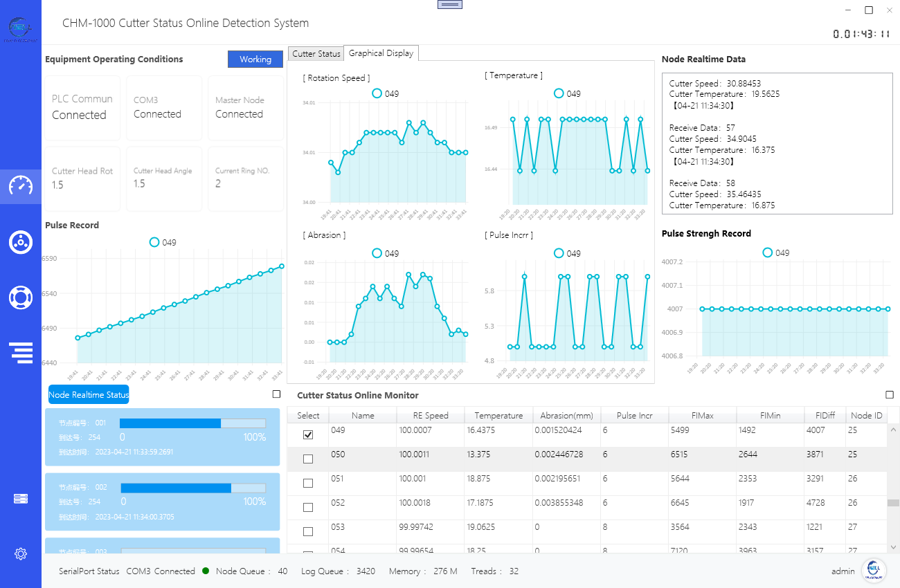Click the green COM3 connection indicator

[206, 571]
